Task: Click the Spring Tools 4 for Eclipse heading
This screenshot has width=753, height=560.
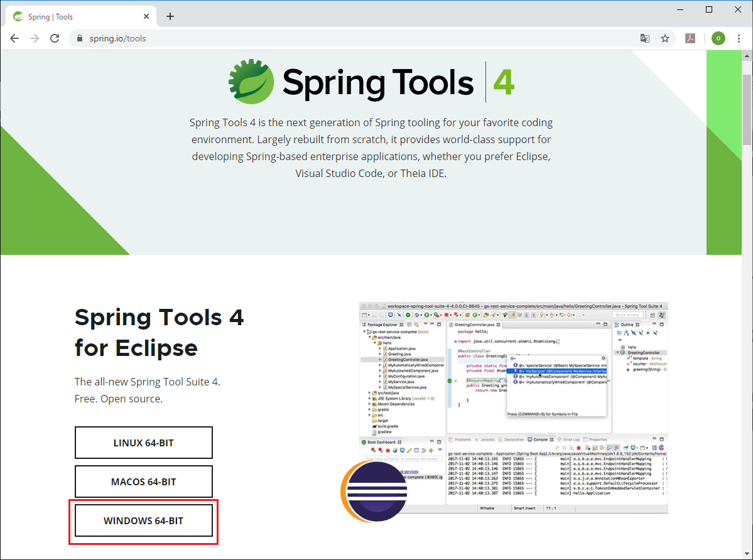Action: click(x=159, y=333)
